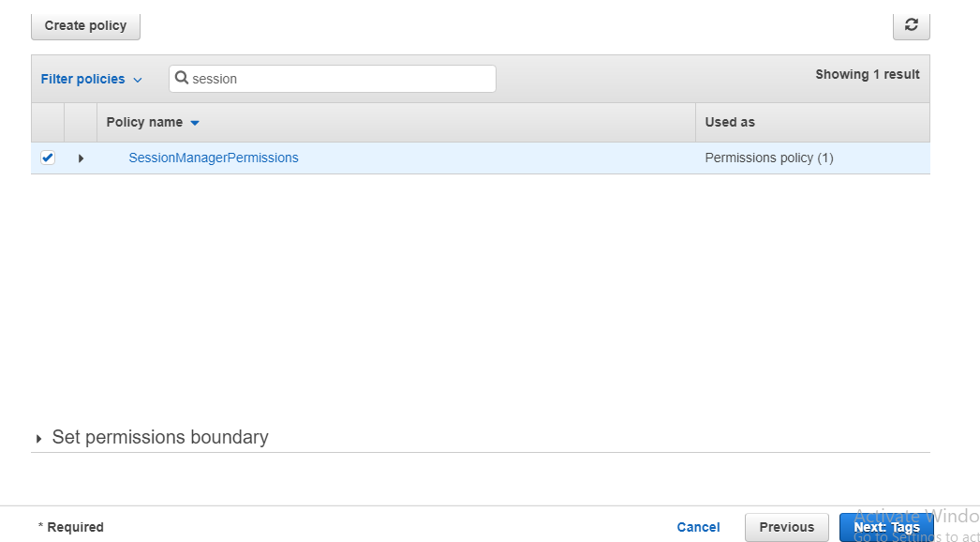Open the SessionManagerPermissions policy link
Viewport: 980px width, 542px height.
213,158
